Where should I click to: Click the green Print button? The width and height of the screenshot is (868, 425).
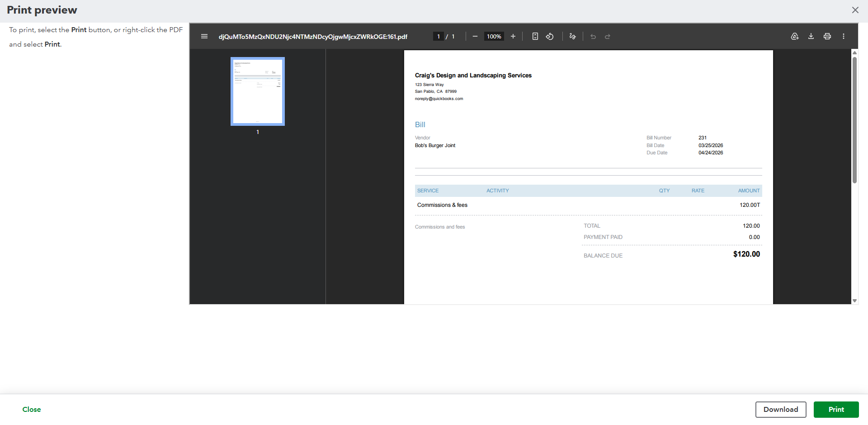(836, 409)
